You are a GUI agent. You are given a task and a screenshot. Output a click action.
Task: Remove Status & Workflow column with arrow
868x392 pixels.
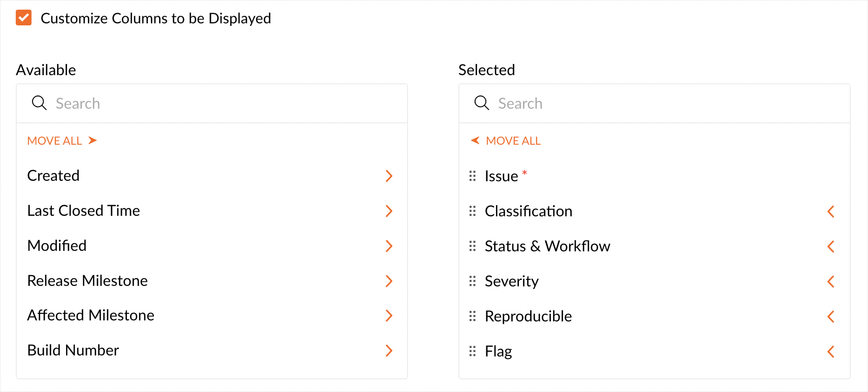click(x=831, y=247)
